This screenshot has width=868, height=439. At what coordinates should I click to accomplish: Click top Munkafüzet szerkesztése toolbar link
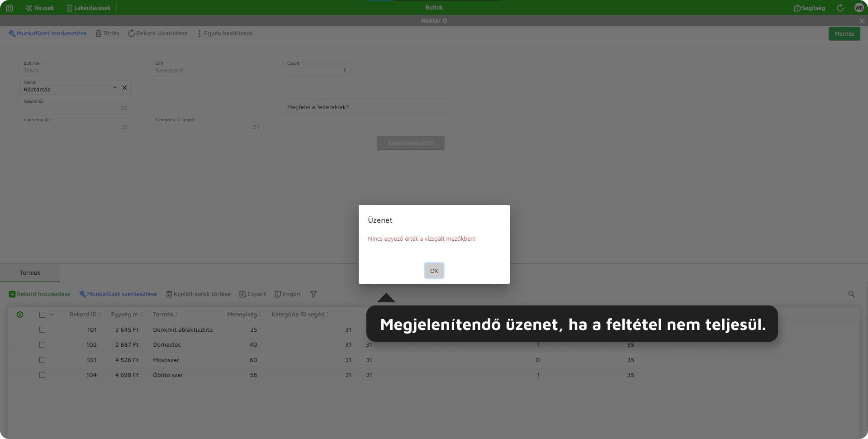click(47, 33)
